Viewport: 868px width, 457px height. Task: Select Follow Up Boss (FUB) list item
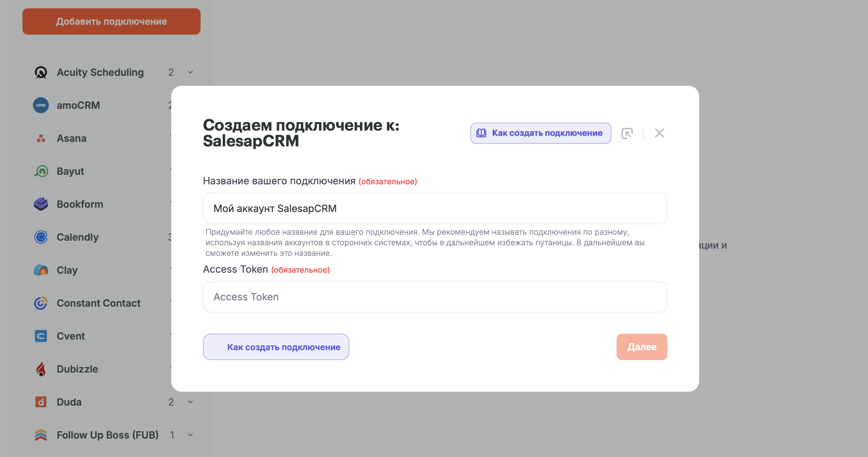click(x=107, y=435)
